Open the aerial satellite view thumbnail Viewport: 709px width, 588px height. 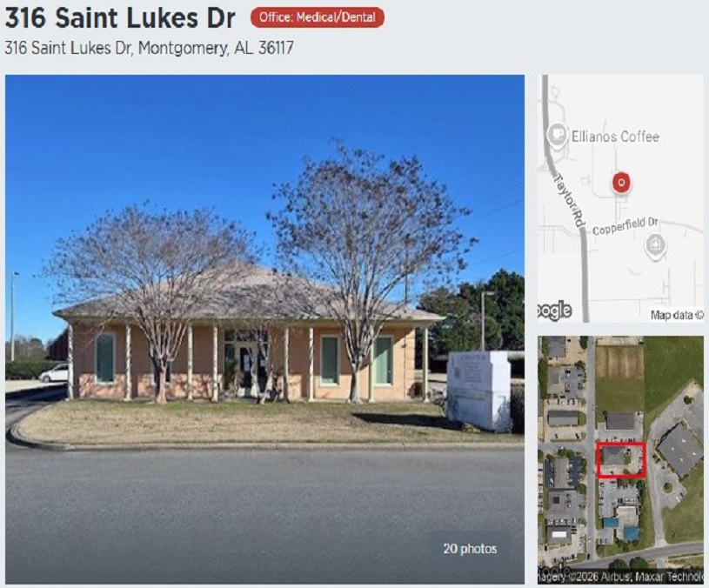(x=620, y=460)
